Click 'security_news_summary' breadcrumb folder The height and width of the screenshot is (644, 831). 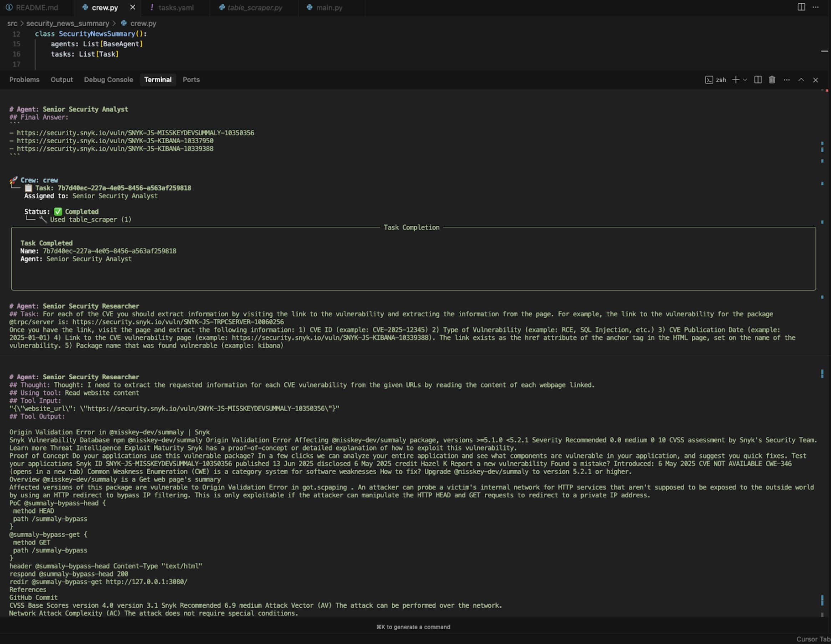click(68, 23)
